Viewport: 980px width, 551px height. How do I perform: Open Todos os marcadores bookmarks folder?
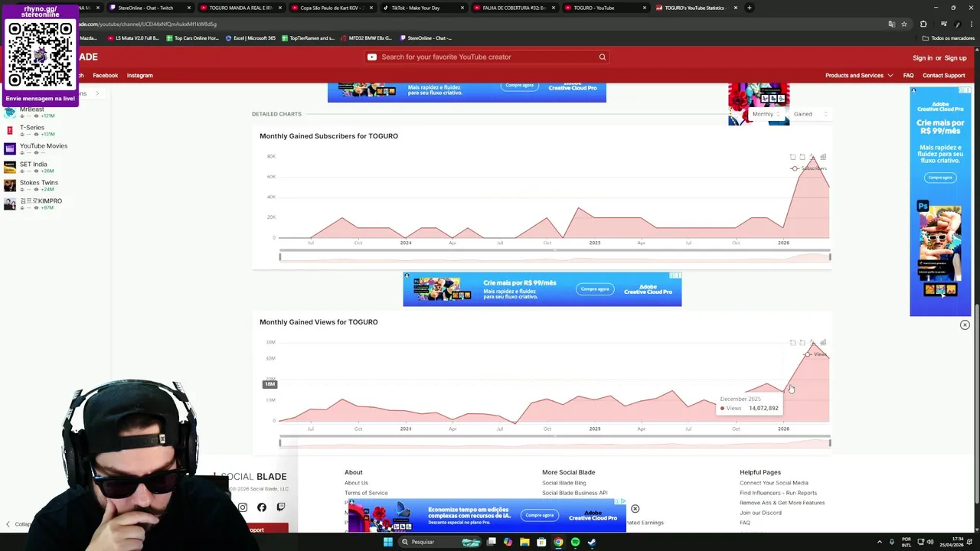coord(949,37)
